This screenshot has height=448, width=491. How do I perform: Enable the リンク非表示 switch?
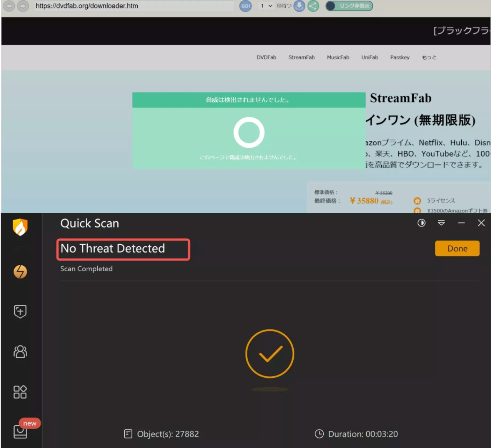pyautogui.click(x=349, y=6)
